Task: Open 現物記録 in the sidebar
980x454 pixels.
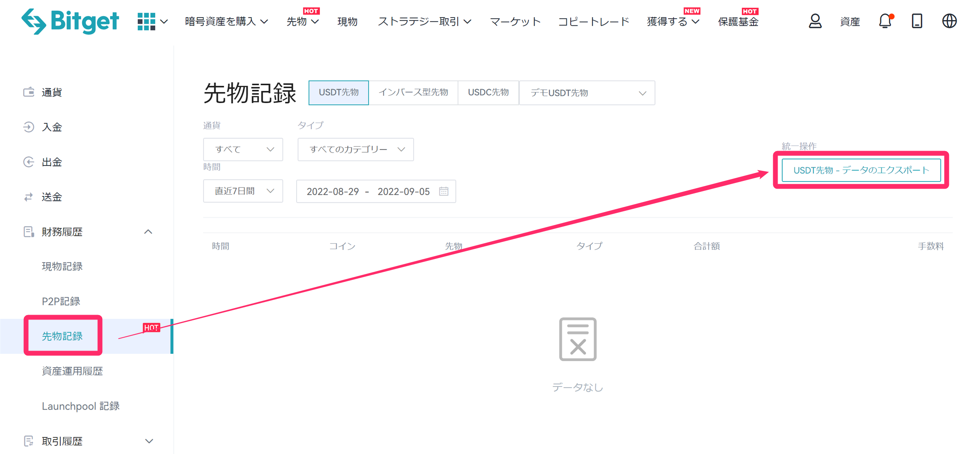Action: pyautogui.click(x=62, y=267)
